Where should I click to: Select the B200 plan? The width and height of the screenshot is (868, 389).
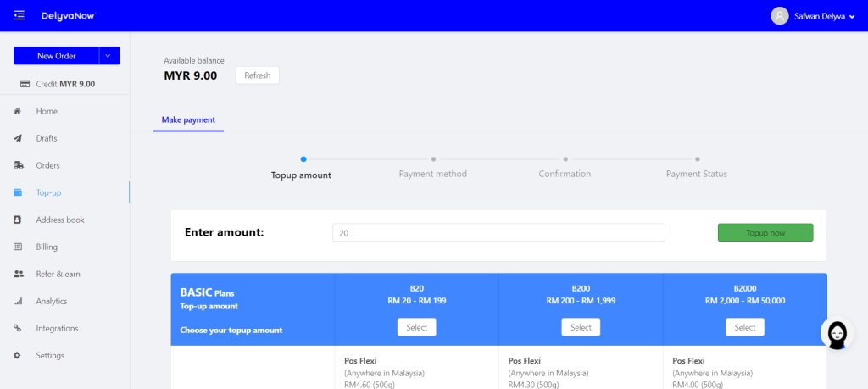click(581, 327)
